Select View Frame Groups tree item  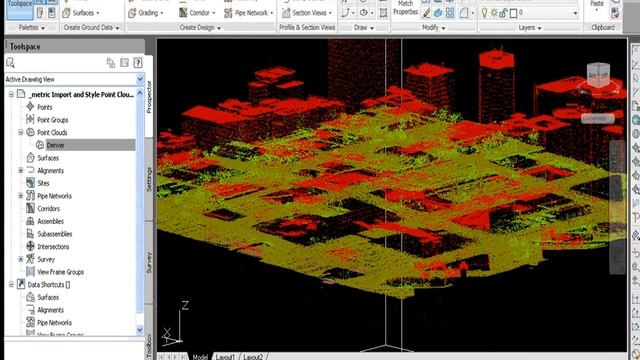pyautogui.click(x=60, y=271)
